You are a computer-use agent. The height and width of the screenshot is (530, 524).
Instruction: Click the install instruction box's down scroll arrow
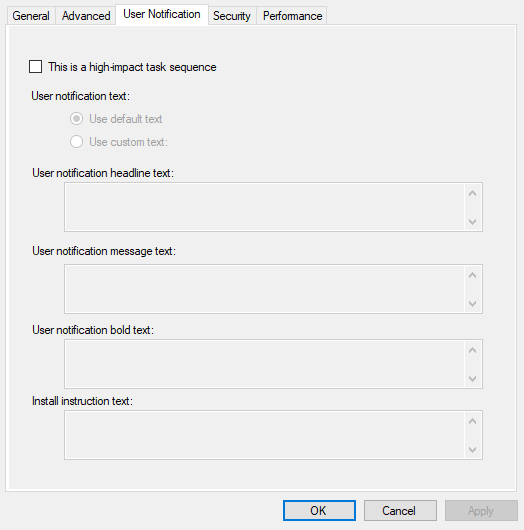point(473,450)
